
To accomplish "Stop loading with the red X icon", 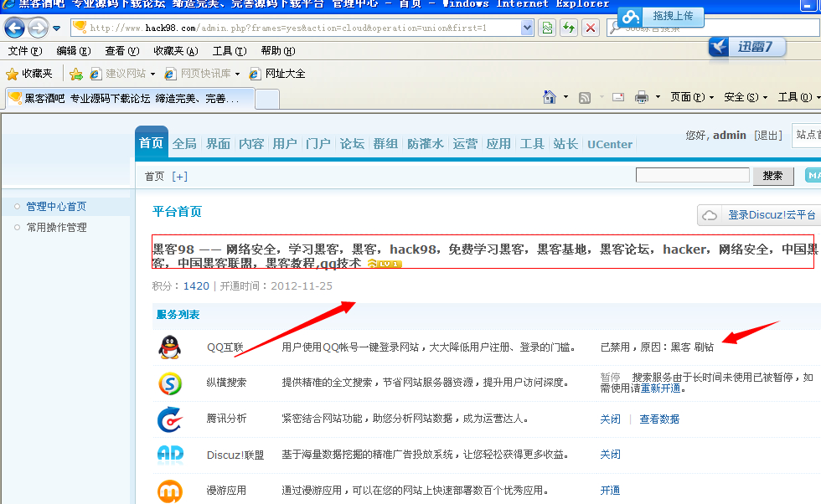I will point(591,28).
